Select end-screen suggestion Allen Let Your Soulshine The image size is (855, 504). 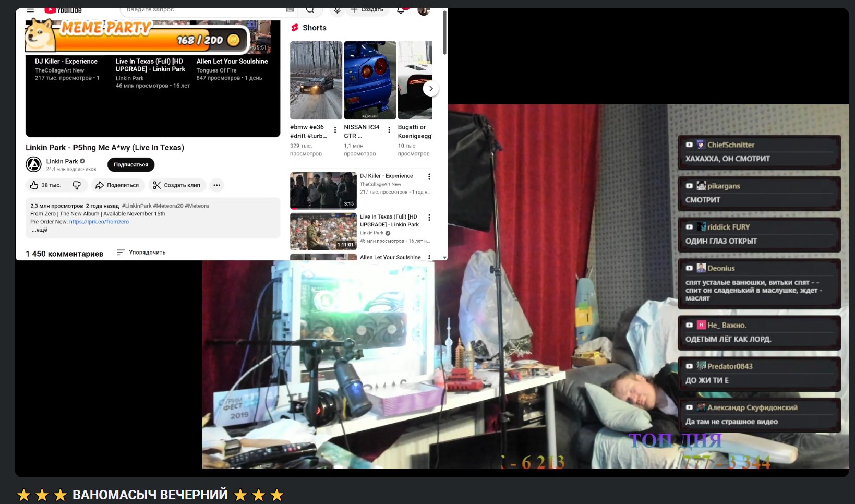(x=232, y=62)
